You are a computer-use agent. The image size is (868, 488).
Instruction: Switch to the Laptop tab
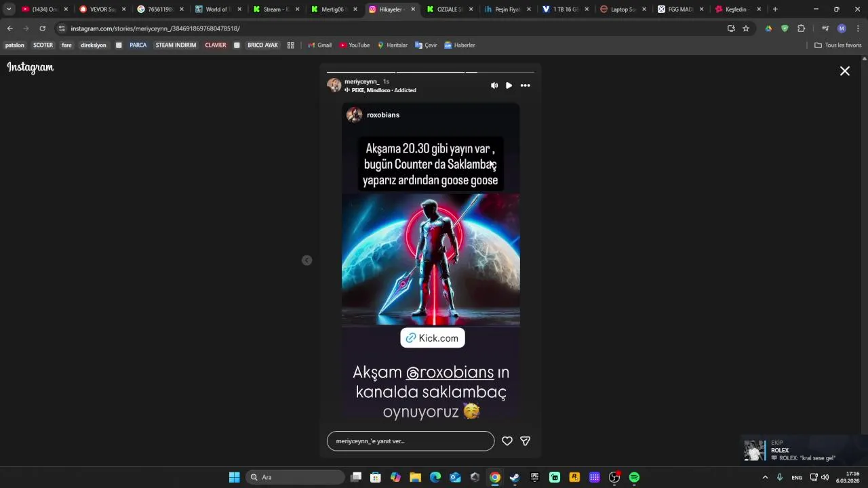[x=623, y=9]
